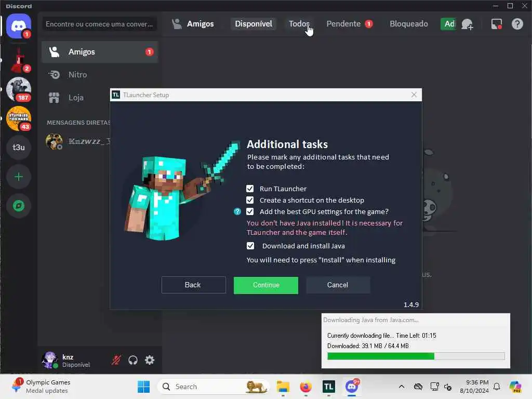Click the taskbar Search box

pos(213,387)
